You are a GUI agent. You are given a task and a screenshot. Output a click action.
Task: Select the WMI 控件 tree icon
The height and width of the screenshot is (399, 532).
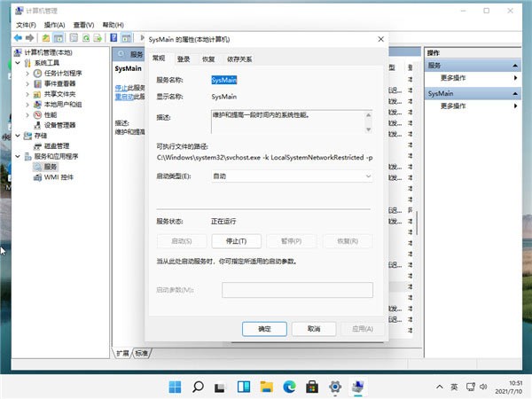pos(37,177)
